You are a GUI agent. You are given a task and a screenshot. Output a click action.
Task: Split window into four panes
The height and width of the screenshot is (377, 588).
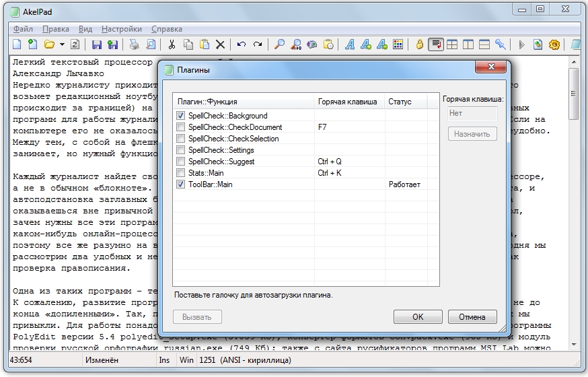(452, 44)
